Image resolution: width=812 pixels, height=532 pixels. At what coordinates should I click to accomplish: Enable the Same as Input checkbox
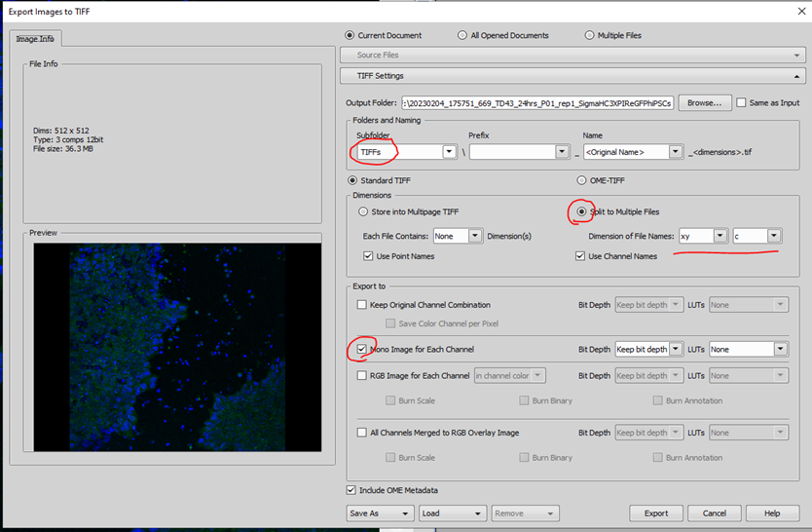pyautogui.click(x=742, y=102)
